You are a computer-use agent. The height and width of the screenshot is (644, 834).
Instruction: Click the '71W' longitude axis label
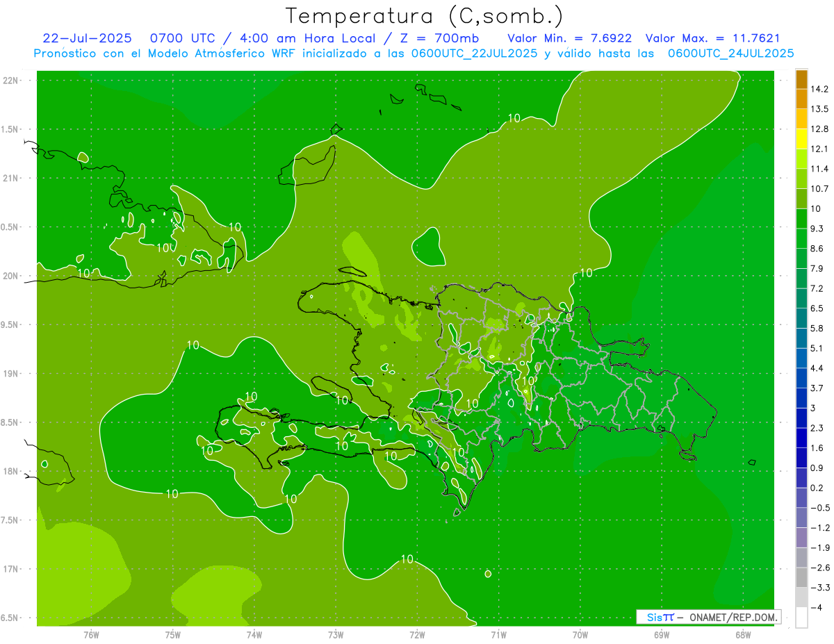[x=498, y=635]
